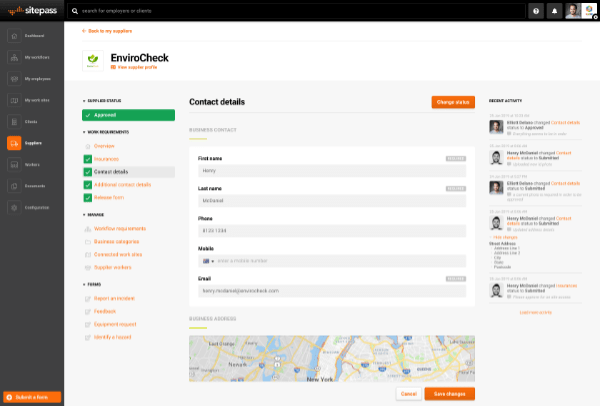Click Elliott Delano's avatar on top activity
This screenshot has height=406, width=600.
(x=496, y=127)
